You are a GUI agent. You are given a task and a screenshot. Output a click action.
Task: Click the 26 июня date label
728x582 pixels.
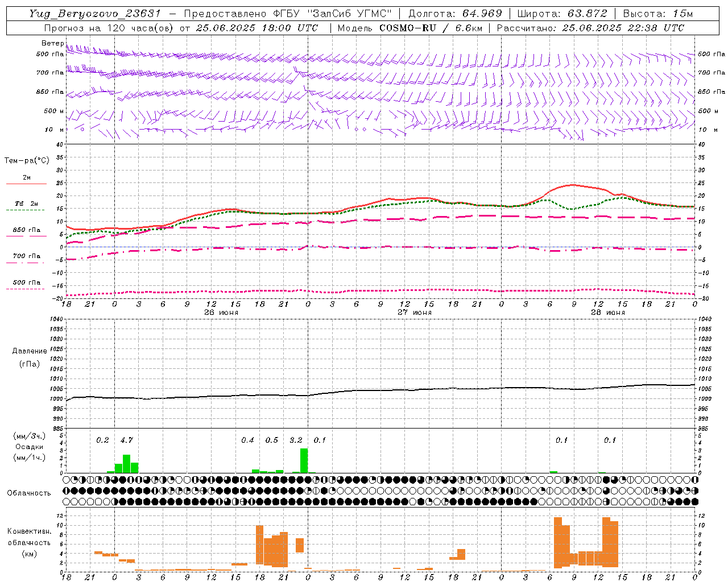(221, 313)
